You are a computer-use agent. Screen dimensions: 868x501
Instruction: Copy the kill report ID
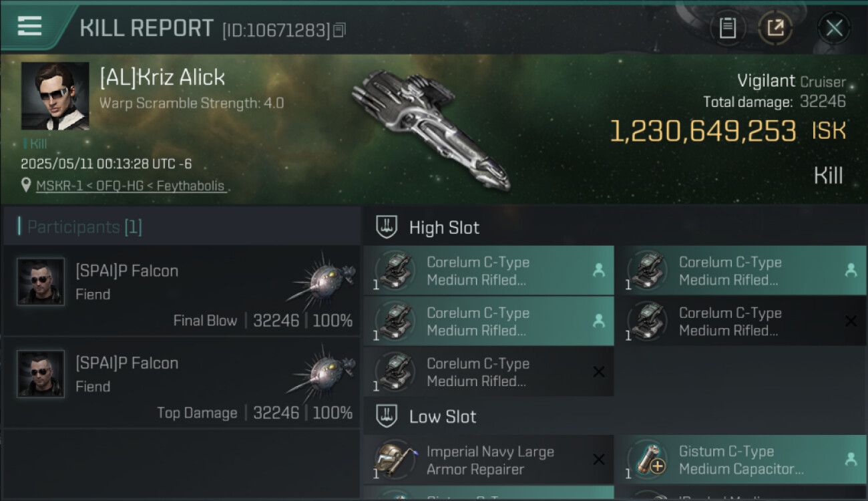click(x=340, y=30)
